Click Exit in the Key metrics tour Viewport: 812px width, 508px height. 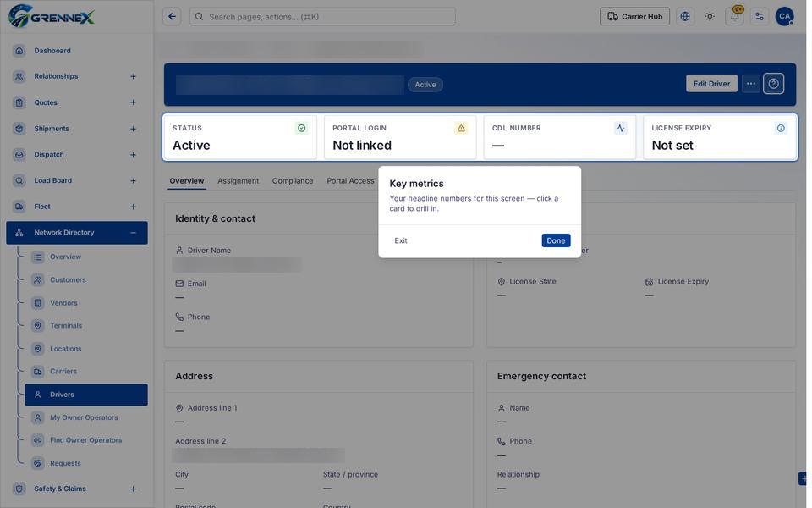(x=401, y=240)
